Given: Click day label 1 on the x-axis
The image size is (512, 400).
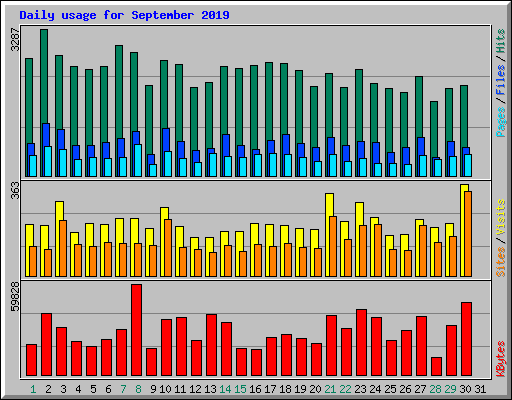Looking at the screenshot, I should click(33, 389).
